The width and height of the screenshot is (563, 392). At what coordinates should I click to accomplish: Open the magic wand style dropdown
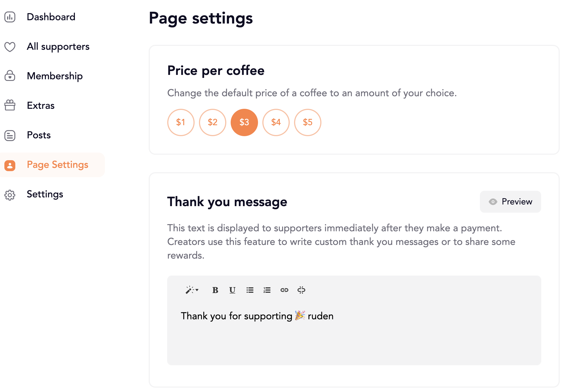(x=192, y=290)
